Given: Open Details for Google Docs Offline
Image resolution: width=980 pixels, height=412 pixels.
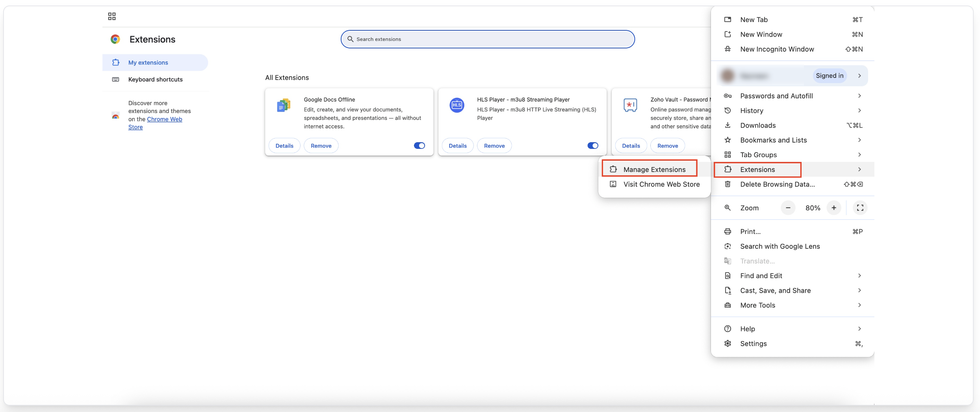Looking at the screenshot, I should [284, 145].
